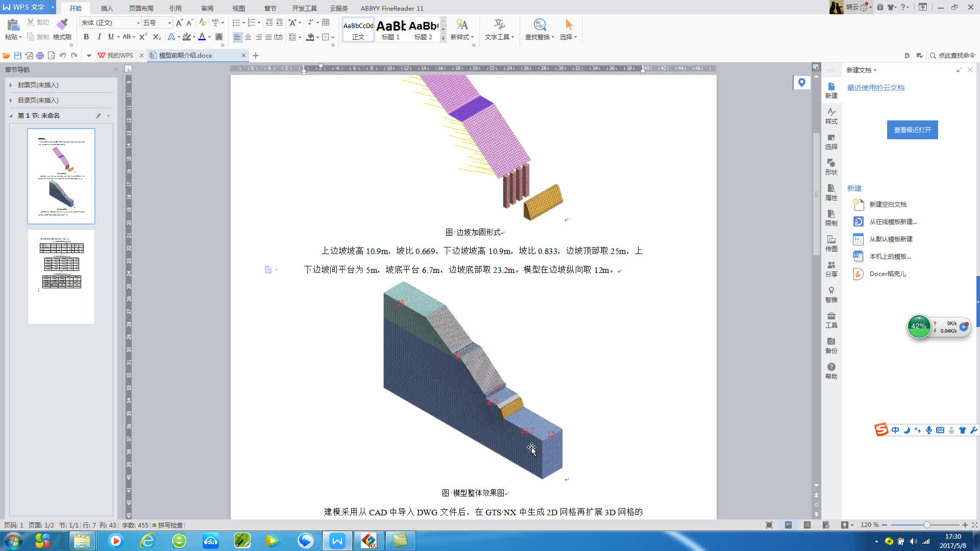Open the 视图 (View) ribbon tab
The height and width of the screenshot is (551, 980).
click(x=239, y=8)
